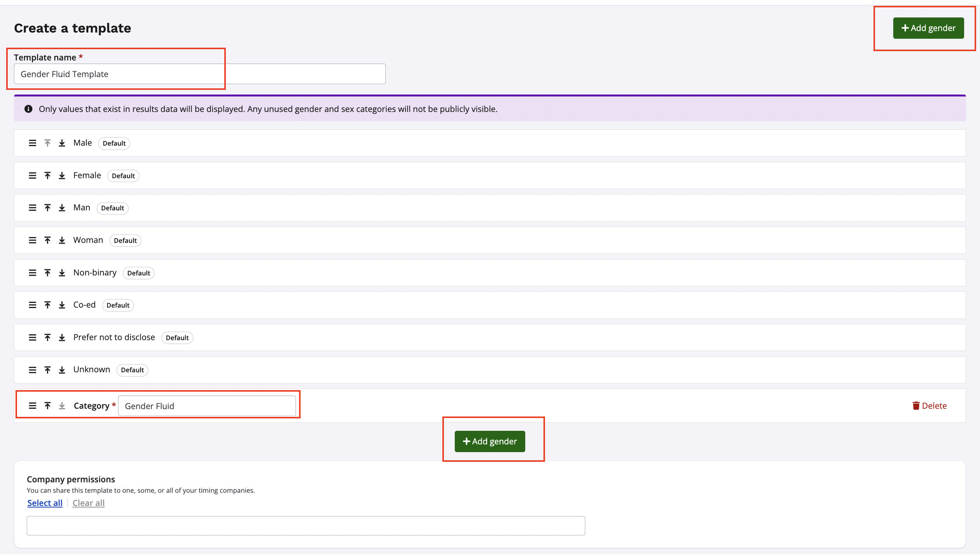Select all timing companies
This screenshot has height=554, width=980.
click(x=45, y=502)
